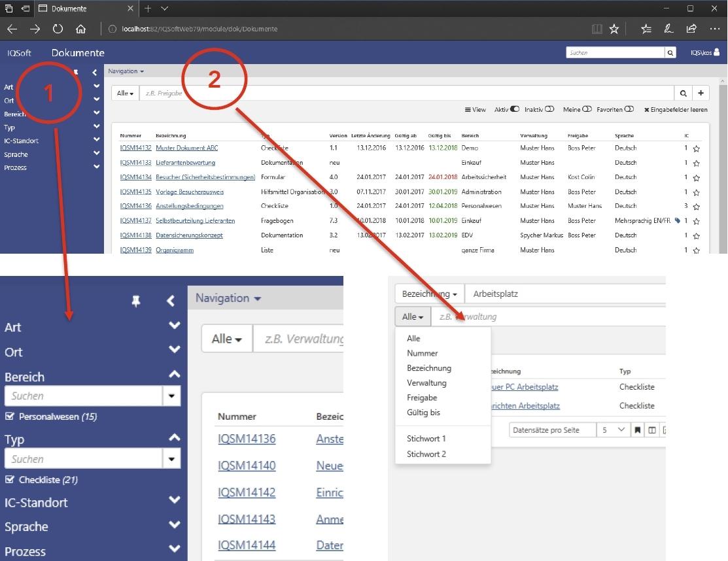The width and height of the screenshot is (728, 561).
Task: Click Eingabefelder leeren to clear filters
Action: tap(676, 109)
